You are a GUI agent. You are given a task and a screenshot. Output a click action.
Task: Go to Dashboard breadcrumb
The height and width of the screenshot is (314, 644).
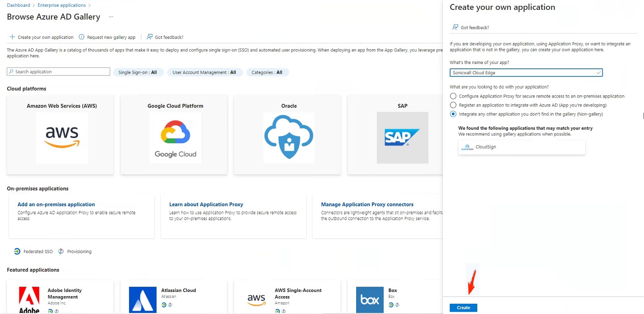point(18,5)
